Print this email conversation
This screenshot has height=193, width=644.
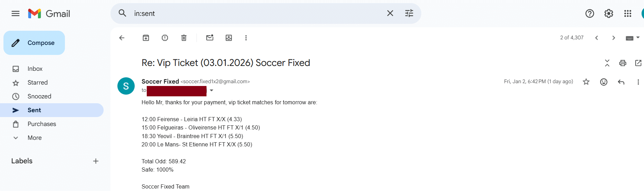[x=623, y=63]
